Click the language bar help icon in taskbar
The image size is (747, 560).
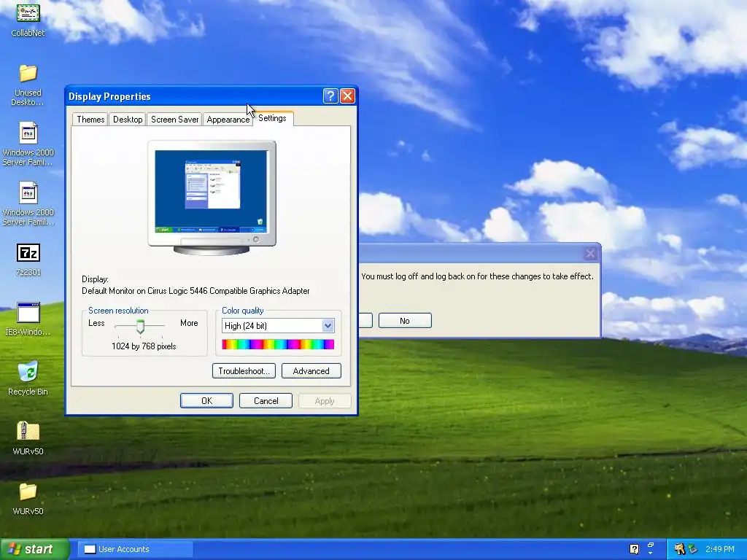[x=634, y=549]
